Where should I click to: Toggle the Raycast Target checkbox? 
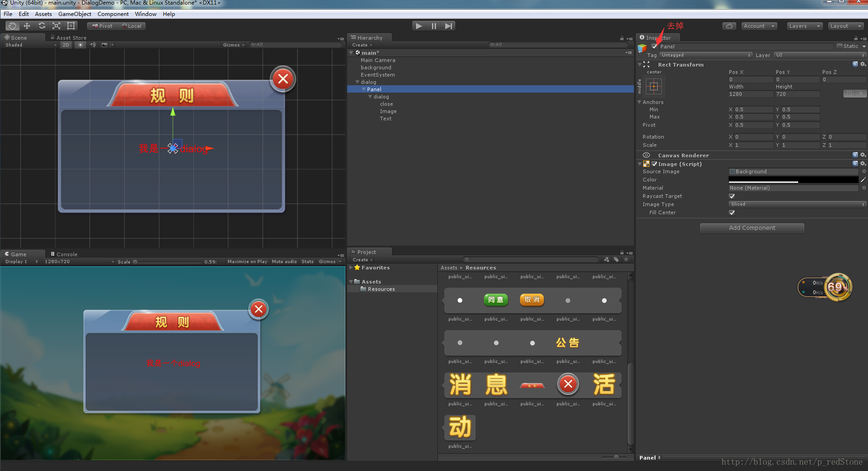732,196
